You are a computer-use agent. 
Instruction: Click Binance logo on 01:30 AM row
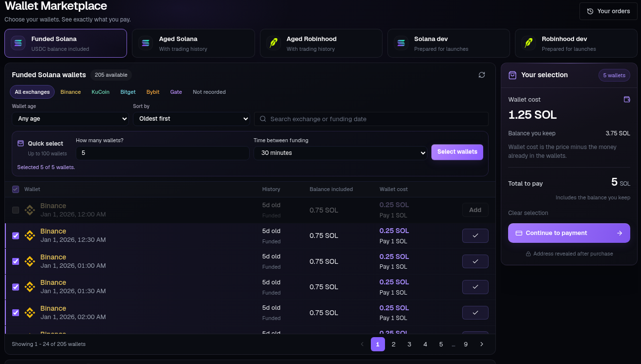(30, 287)
